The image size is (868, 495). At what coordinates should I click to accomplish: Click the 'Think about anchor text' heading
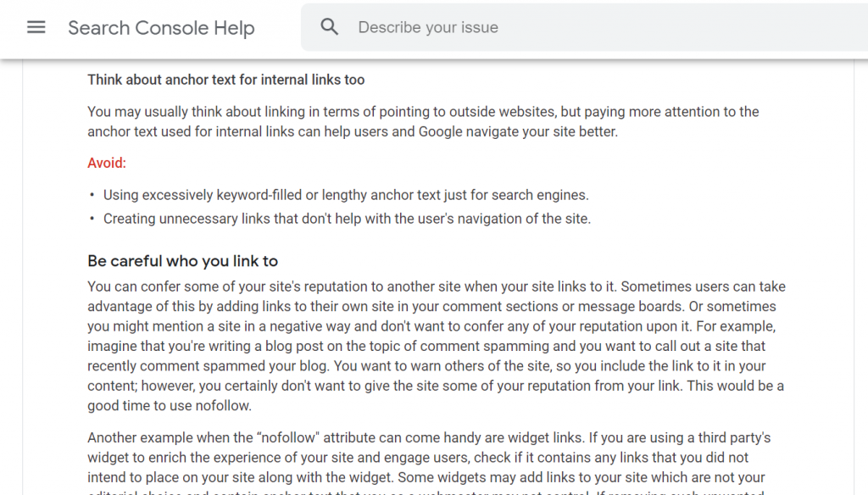225,80
